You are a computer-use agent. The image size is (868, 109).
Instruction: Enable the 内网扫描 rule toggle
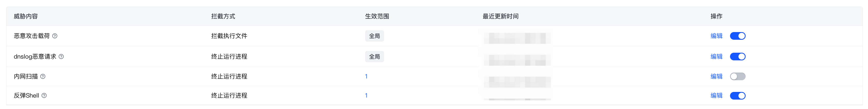tap(738, 76)
